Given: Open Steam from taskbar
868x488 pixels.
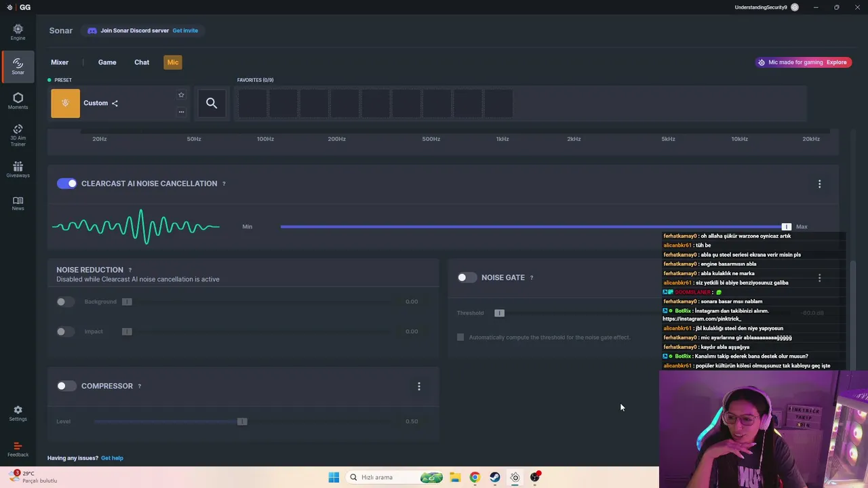Looking at the screenshot, I should (x=495, y=477).
